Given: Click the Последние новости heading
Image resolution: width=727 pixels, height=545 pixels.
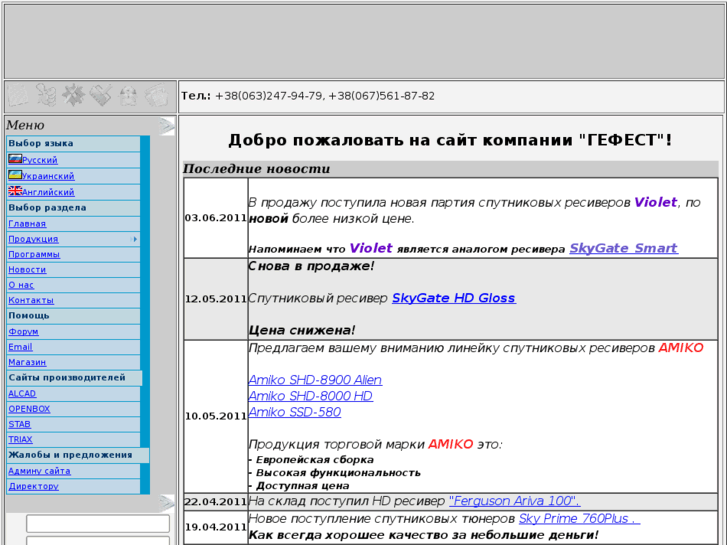Looking at the screenshot, I should pos(256,169).
